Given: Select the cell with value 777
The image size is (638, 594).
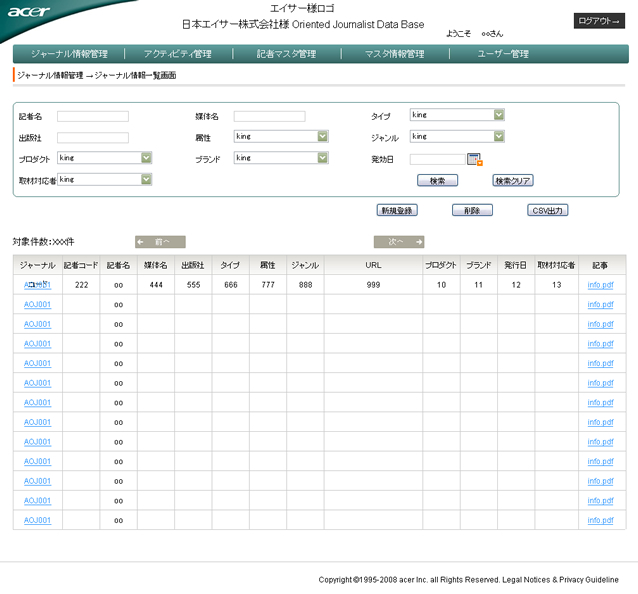Looking at the screenshot, I should tap(268, 285).
